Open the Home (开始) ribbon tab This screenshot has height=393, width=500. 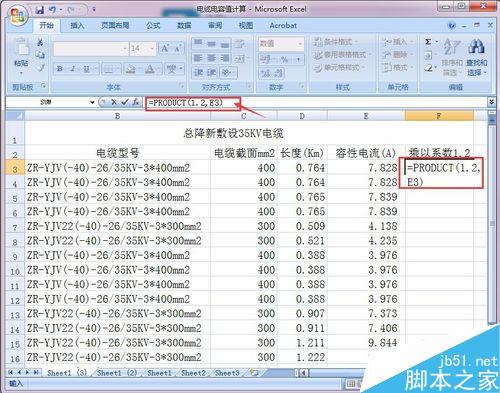[x=47, y=25]
